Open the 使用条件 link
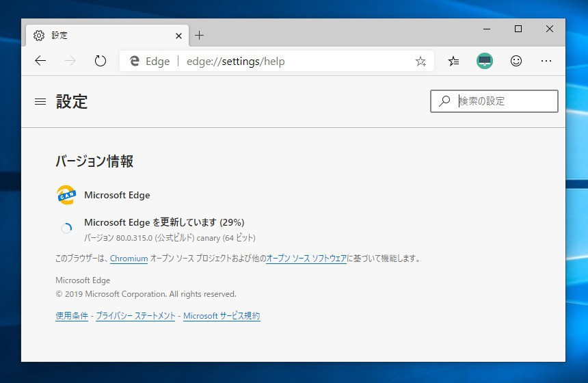Viewport: 588px width, 383px height. (72, 316)
